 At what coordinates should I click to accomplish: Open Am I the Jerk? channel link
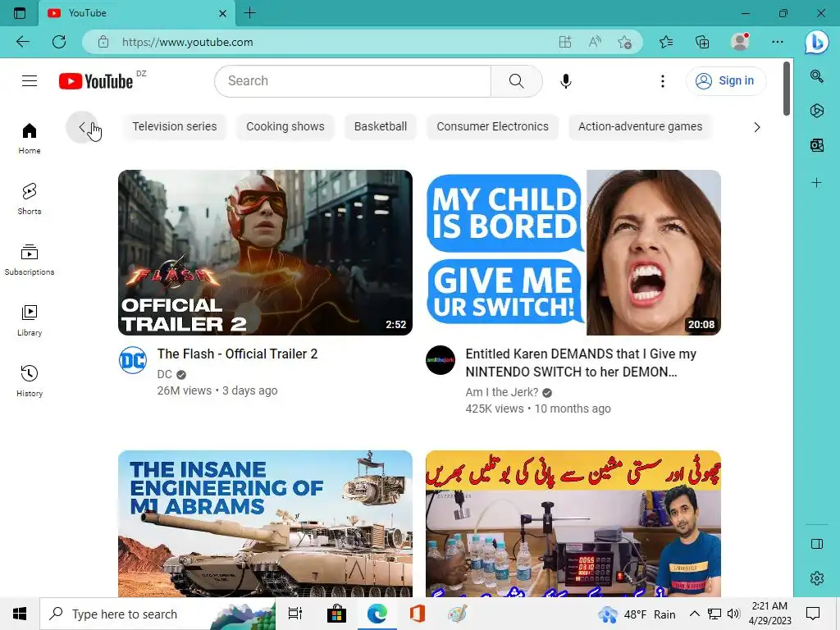pos(502,392)
